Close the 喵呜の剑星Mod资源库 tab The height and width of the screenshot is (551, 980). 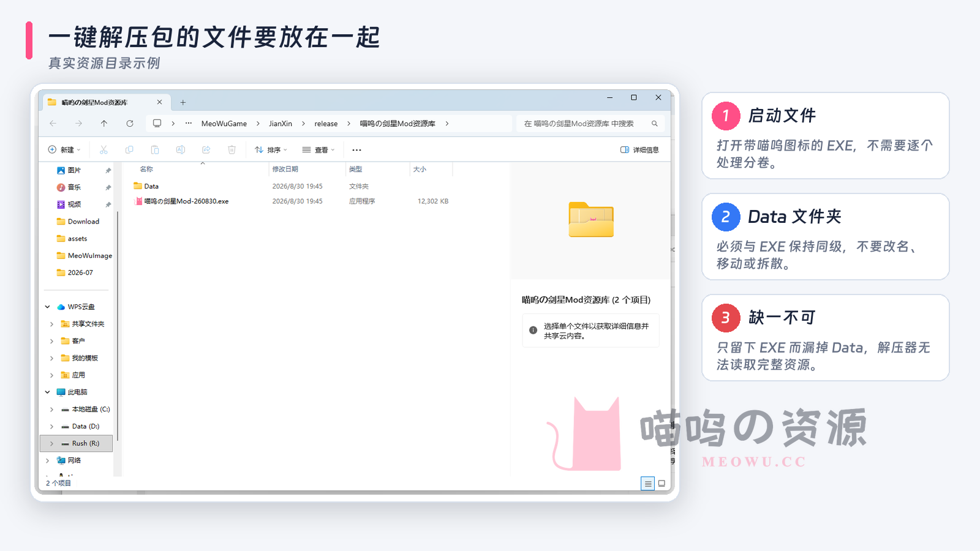(159, 102)
